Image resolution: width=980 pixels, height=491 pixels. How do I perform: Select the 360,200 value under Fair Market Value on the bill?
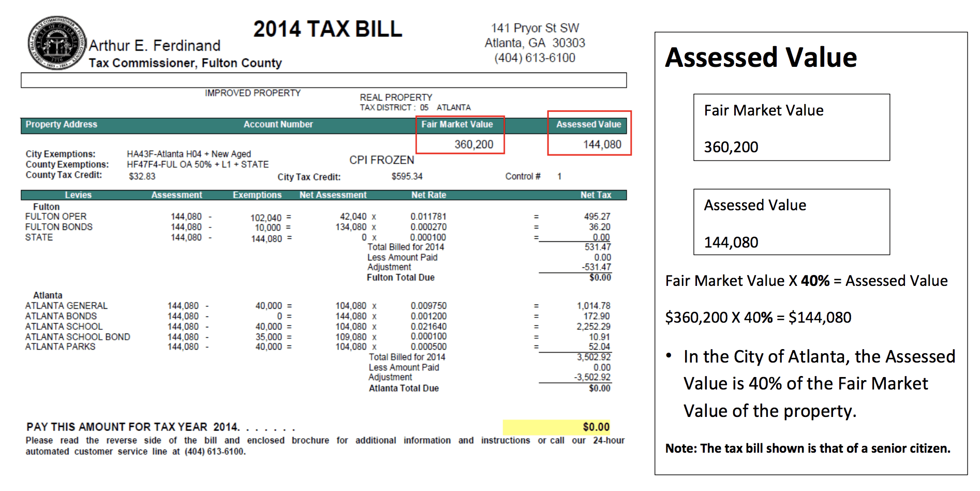tap(474, 145)
